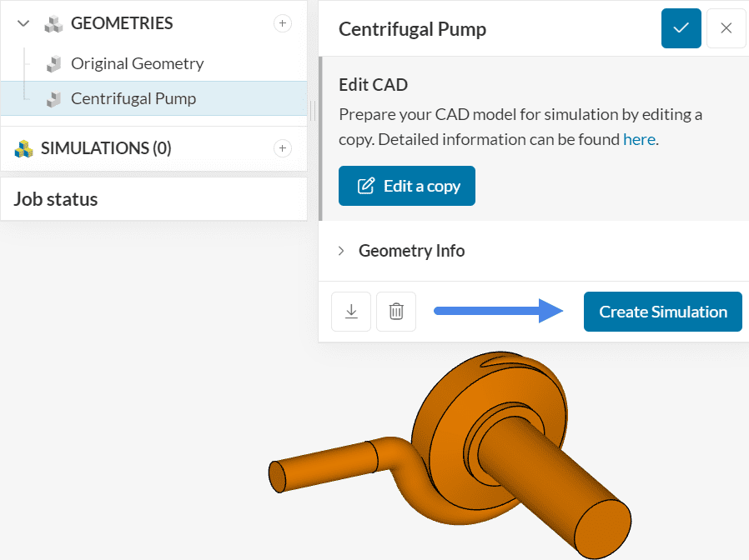
Task: Select the Centrifugal Pump tree item
Action: pyautogui.click(x=133, y=98)
